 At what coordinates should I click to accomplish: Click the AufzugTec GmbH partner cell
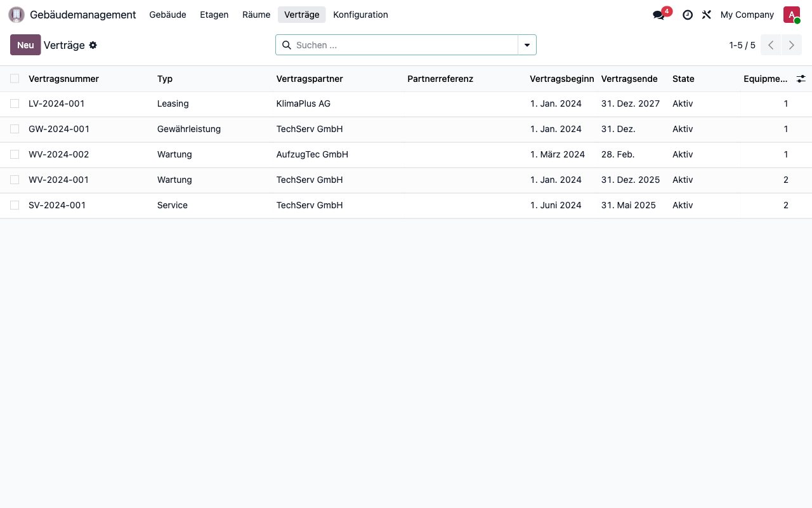312,154
